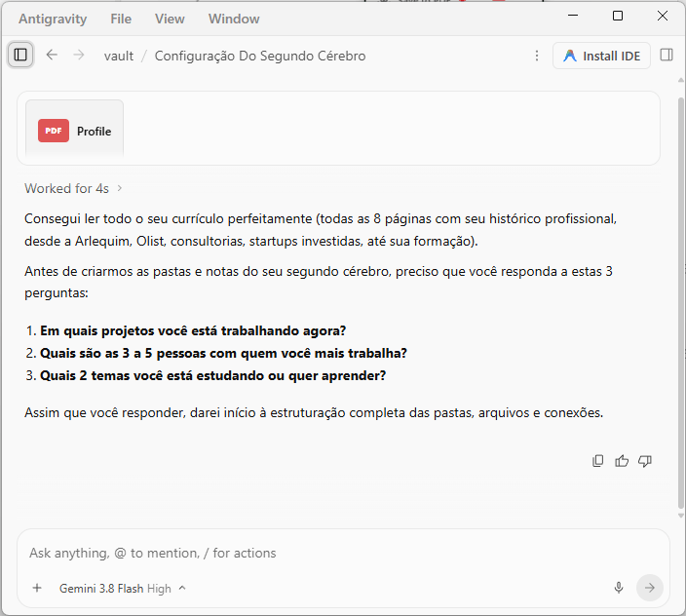Open the File menu
Screen dimensions: 686x616
[x=121, y=19]
